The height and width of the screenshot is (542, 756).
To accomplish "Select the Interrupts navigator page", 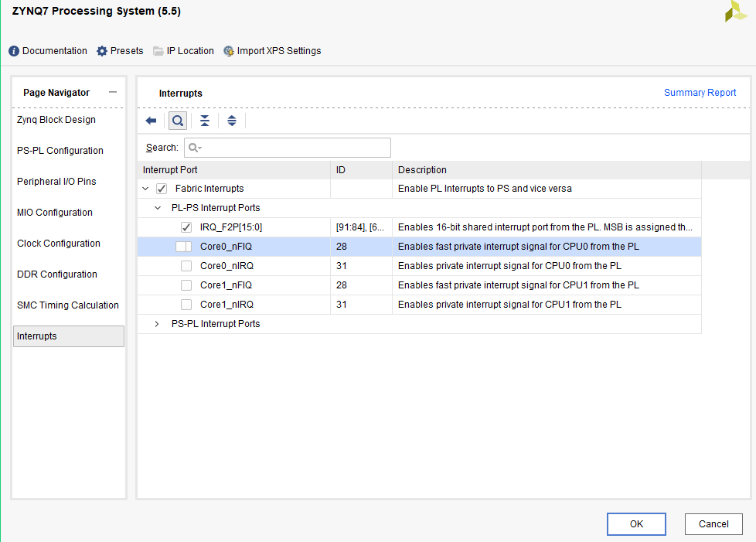I will 69,336.
